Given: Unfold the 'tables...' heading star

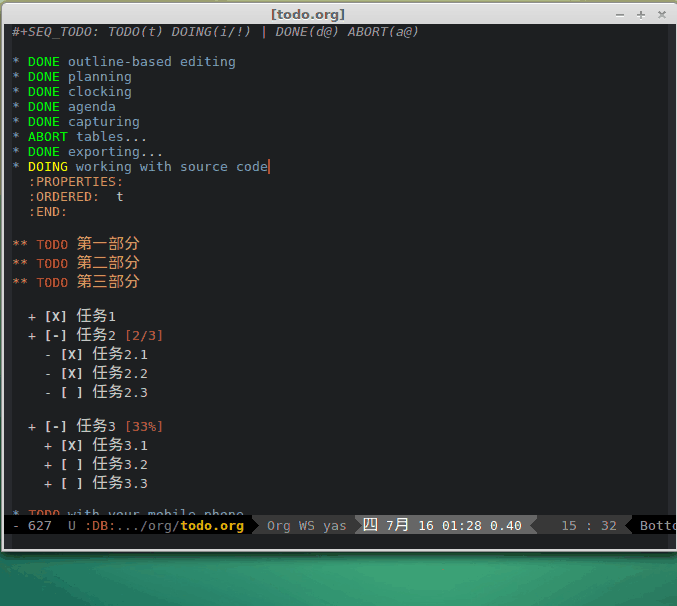Looking at the screenshot, I should click(x=16, y=136).
